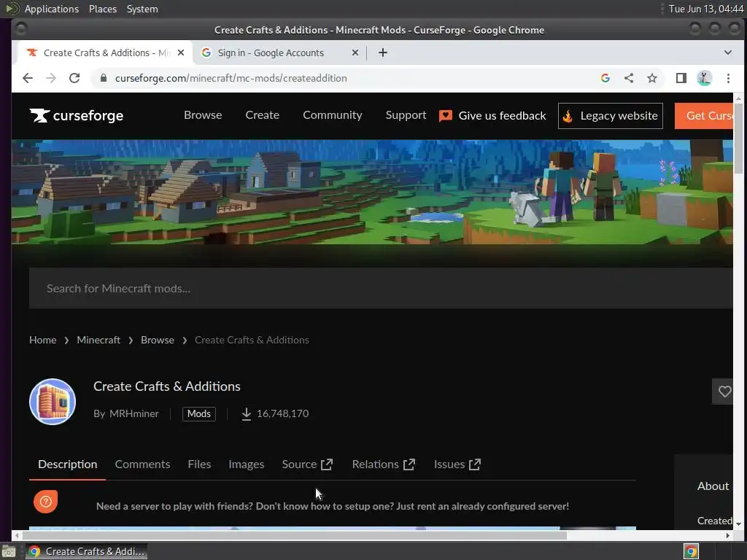The image size is (747, 560).
Task: Click the Legacy website button
Action: [x=611, y=116]
